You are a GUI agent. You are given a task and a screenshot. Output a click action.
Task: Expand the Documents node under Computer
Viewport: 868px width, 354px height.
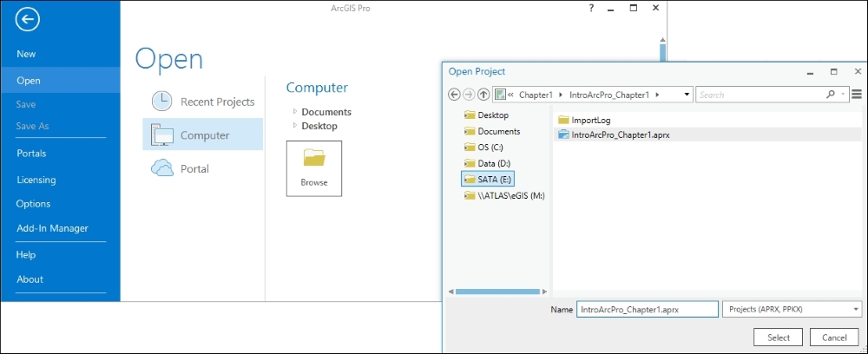(295, 112)
